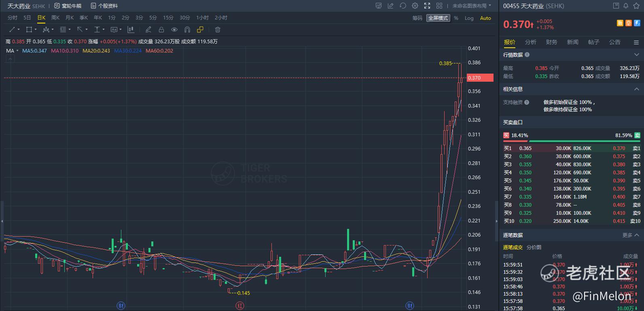644x311 pixels.
Task: Open chart settings gear
Action: (x=415, y=6)
